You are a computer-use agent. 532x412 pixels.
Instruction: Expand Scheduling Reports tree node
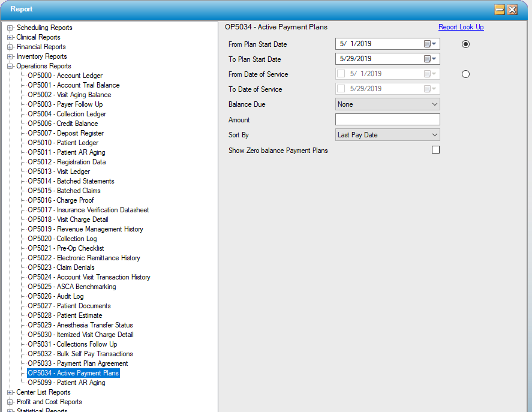coord(10,28)
